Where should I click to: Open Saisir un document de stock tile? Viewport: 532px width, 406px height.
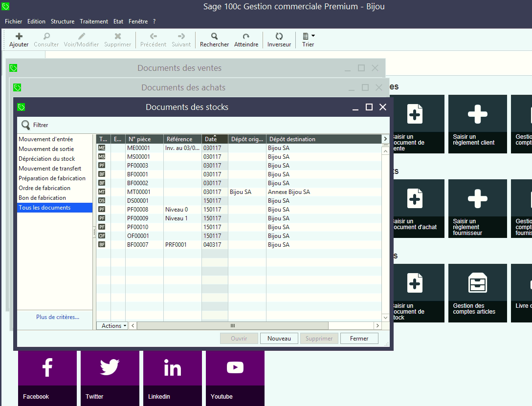(419, 293)
